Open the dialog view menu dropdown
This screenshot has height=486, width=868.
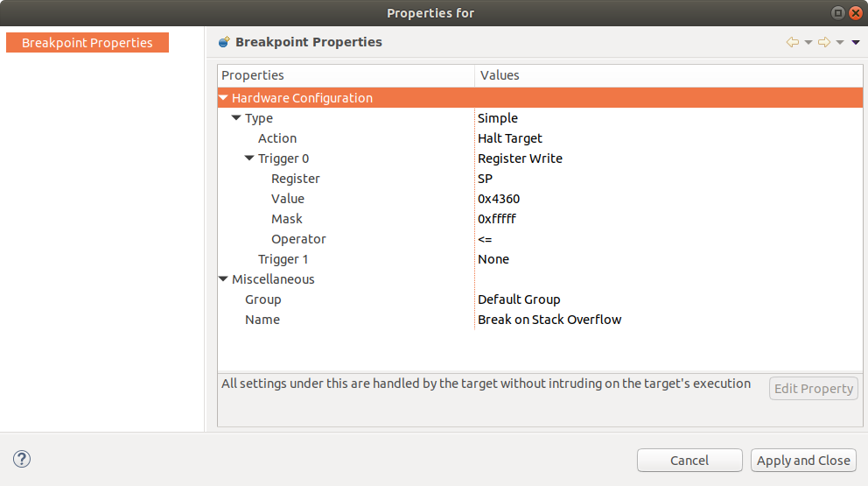pyautogui.click(x=855, y=42)
